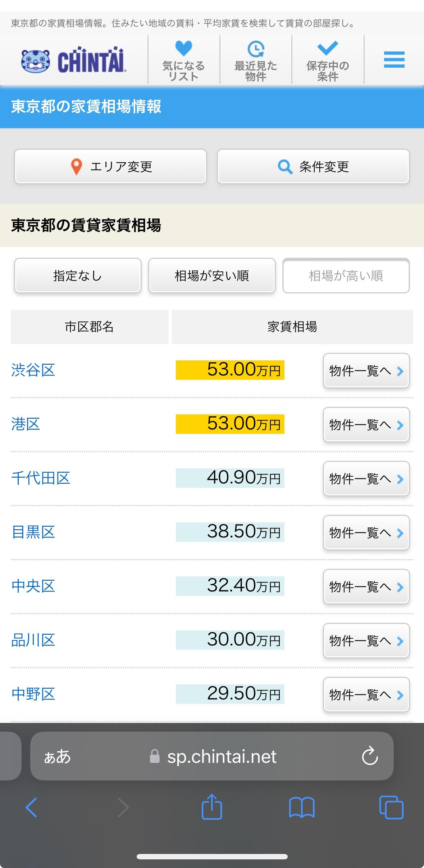Tap the CHINTAI logo

click(x=73, y=60)
